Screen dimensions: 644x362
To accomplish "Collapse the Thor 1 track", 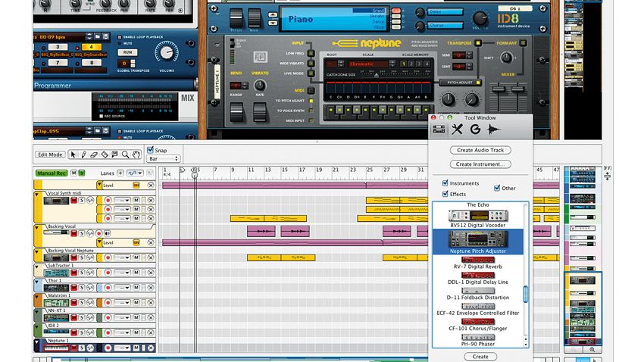I will coord(37,282).
